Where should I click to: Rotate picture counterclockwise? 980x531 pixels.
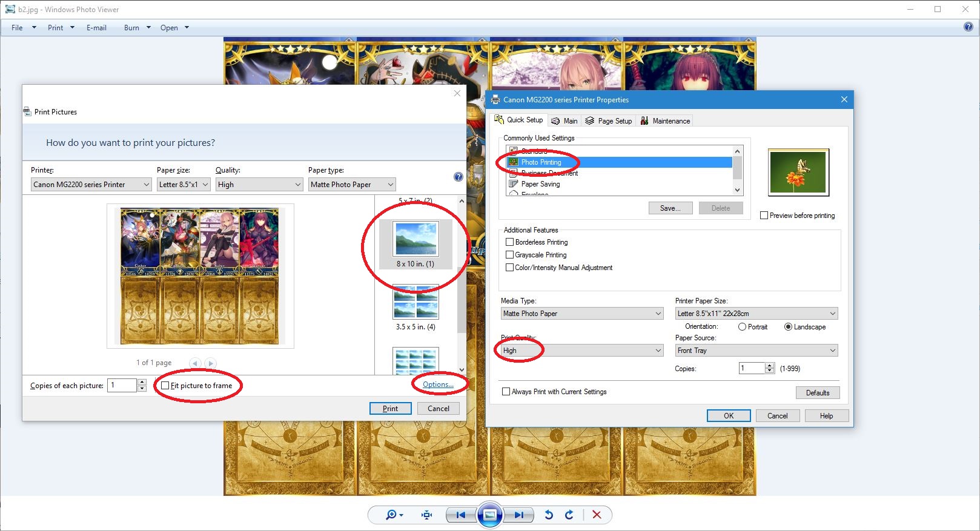[x=549, y=515]
